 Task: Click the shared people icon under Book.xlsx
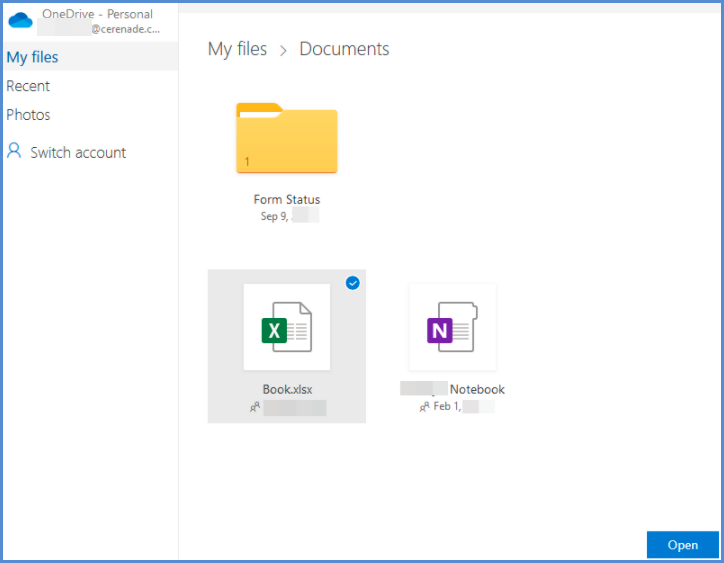pyautogui.click(x=255, y=408)
